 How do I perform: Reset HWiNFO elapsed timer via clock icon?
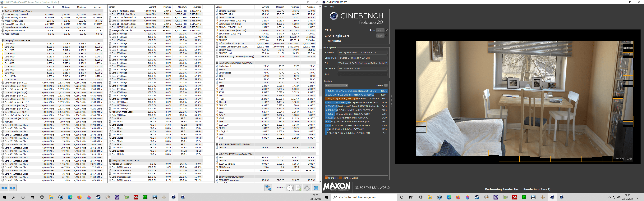(x=289, y=188)
